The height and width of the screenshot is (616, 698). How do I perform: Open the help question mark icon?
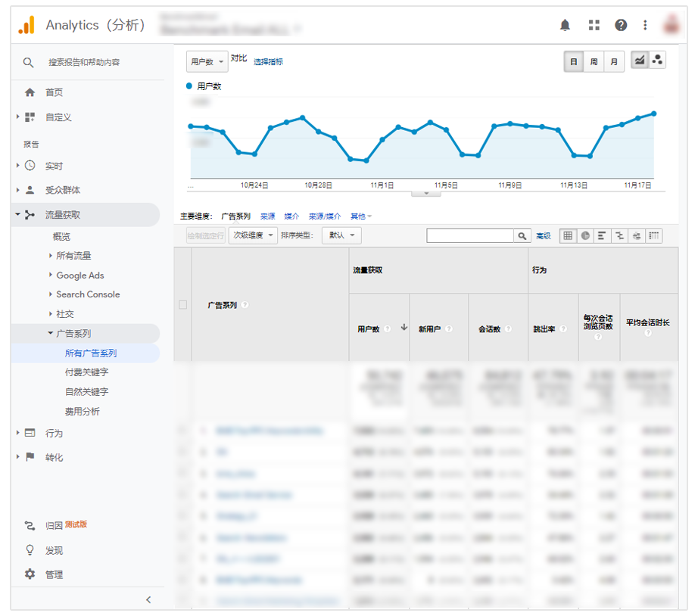point(621,25)
